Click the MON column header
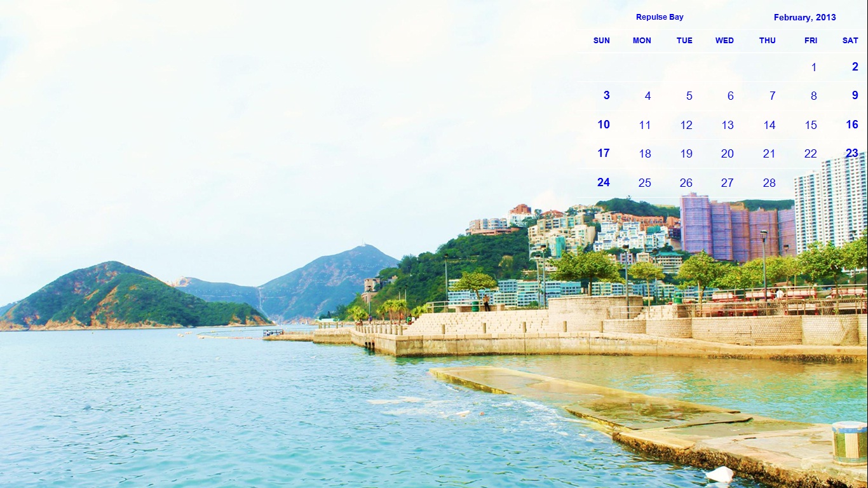Viewport: 868px width, 488px height. [642, 41]
